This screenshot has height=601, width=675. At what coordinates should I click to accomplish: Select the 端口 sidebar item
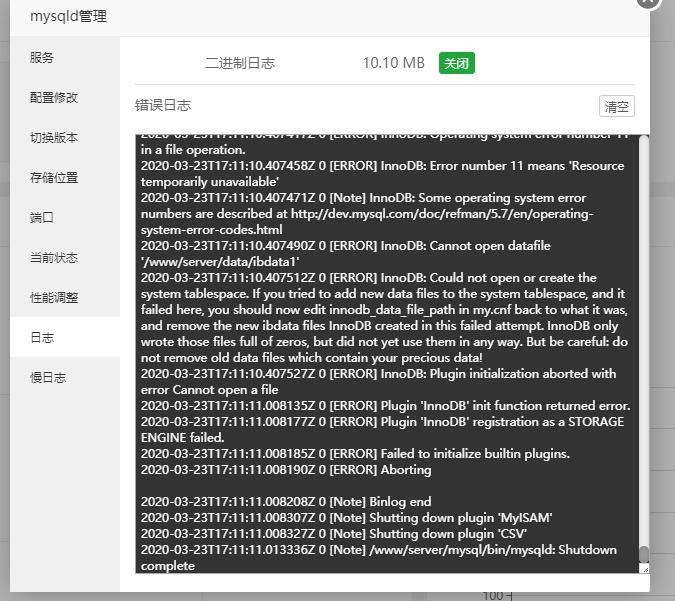65,217
